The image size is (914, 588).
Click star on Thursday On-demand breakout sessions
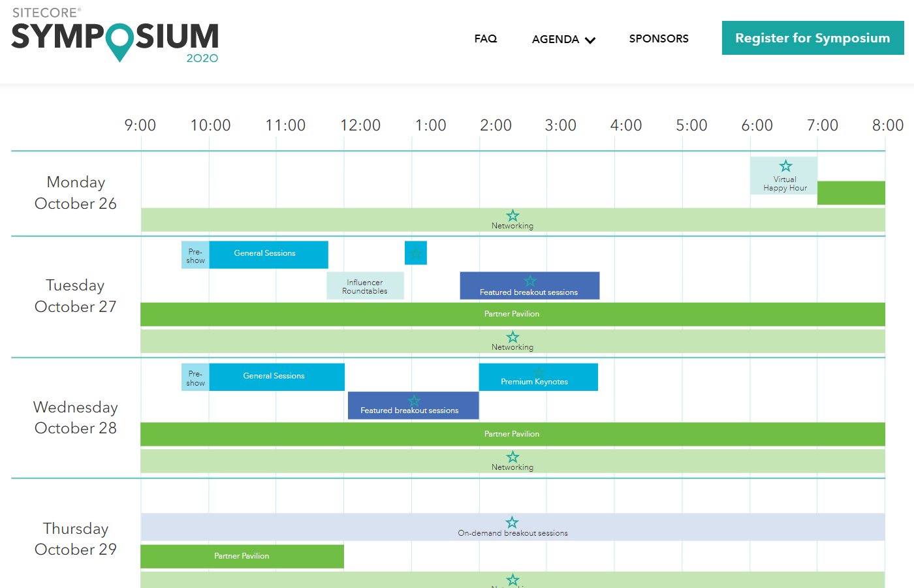[512, 523]
